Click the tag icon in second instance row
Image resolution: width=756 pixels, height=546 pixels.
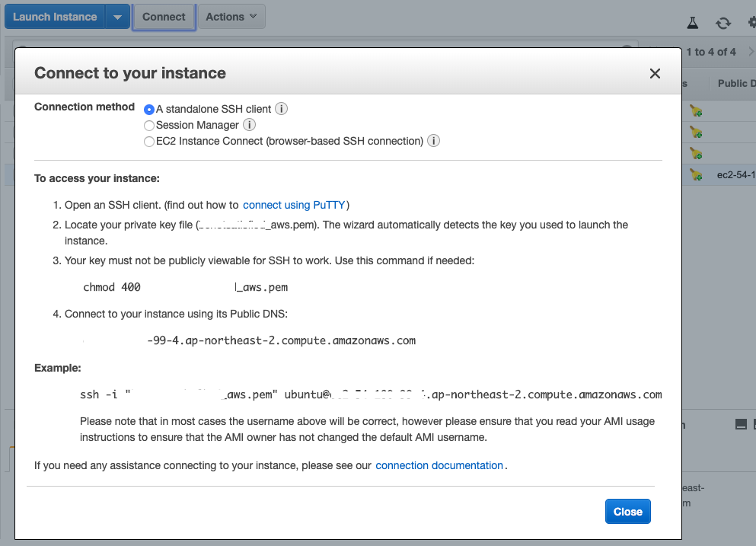coord(696,133)
